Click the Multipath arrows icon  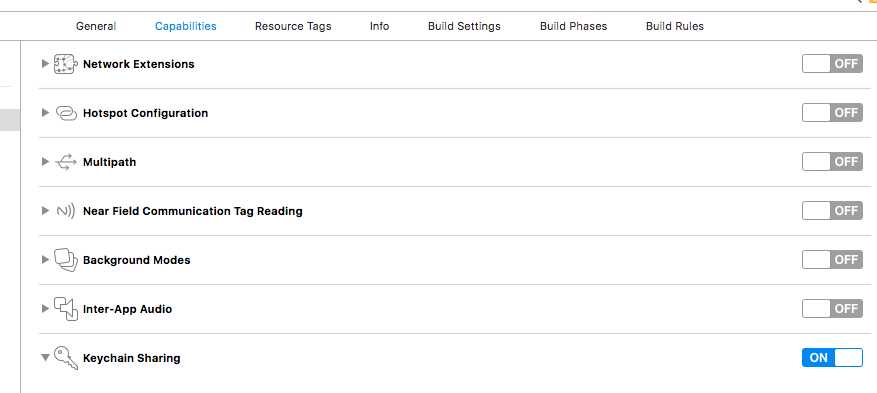pyautogui.click(x=66, y=162)
